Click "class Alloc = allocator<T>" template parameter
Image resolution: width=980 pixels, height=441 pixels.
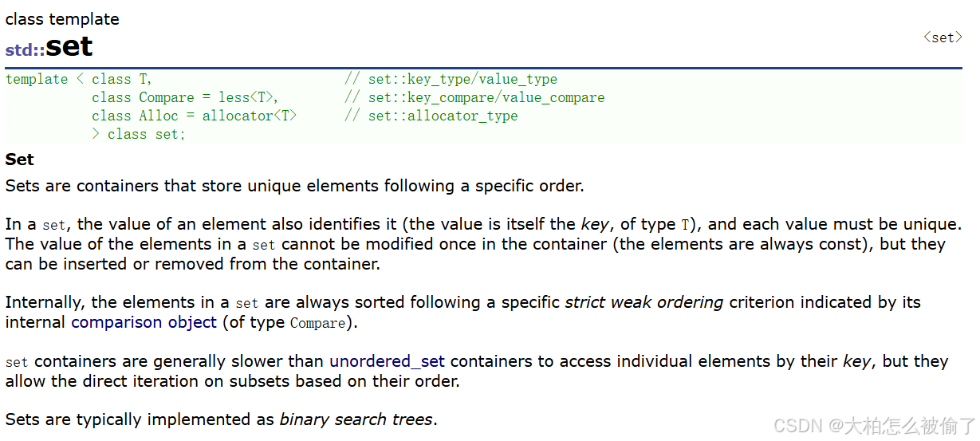pyautogui.click(x=195, y=116)
